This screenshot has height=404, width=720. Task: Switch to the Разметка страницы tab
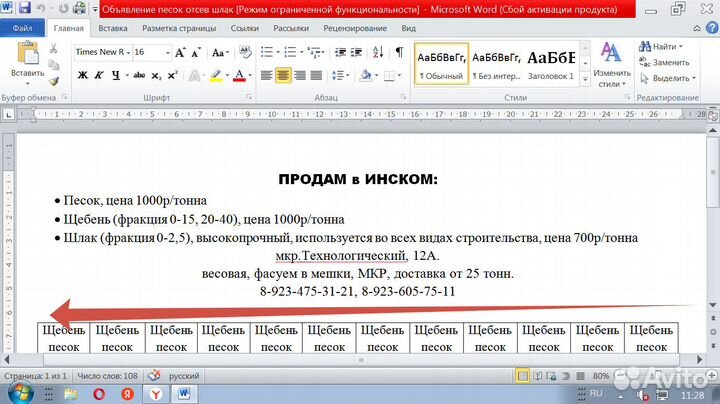click(179, 28)
